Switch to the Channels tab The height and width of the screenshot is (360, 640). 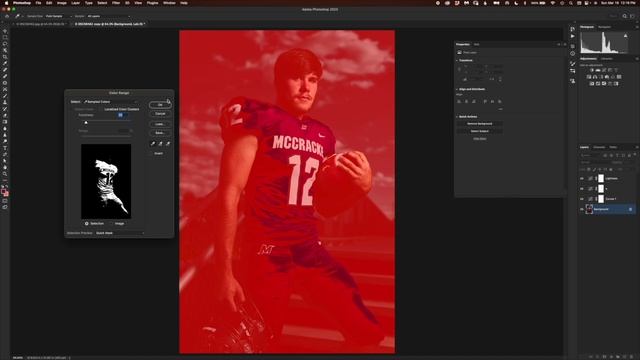599,147
